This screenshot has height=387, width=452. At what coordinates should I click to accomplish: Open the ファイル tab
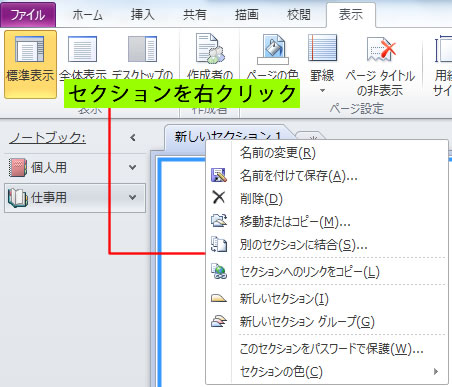(28, 15)
